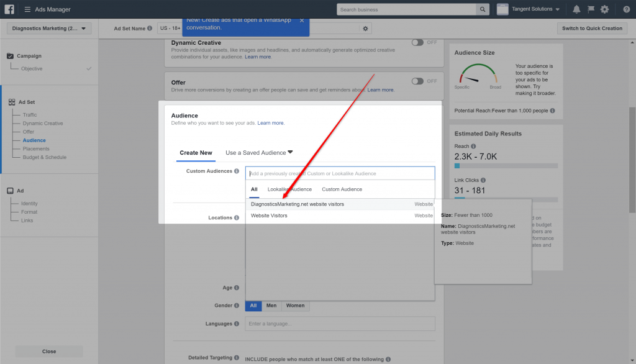636x364 pixels.
Task: Open Use a Saved Audience dropdown
Action: 259,153
